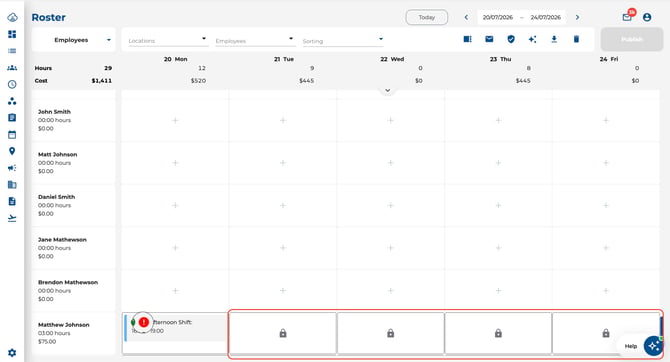670x362 pixels.
Task: Open the dashboard icon in sidebar
Action: [x=12, y=34]
